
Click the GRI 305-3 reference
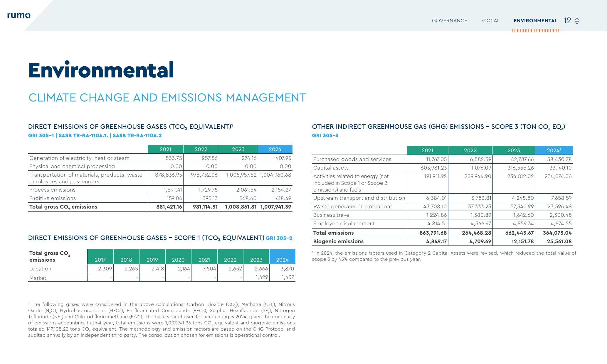click(325, 136)
